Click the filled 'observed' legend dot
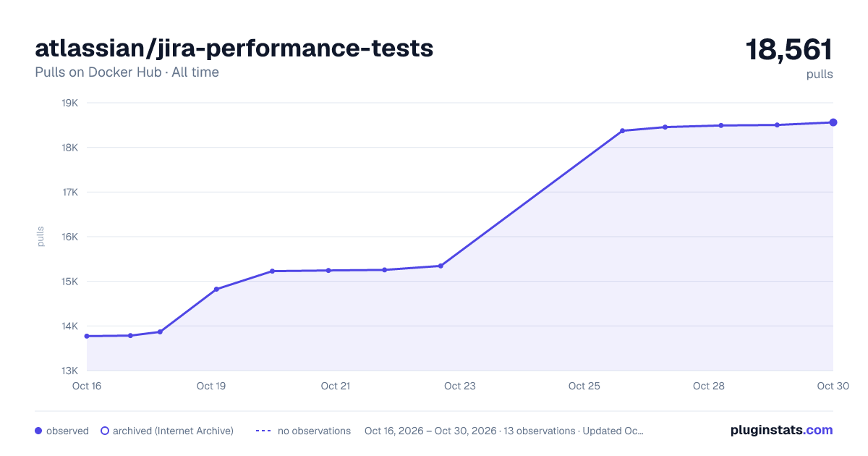Screen dimensions: 868x456 [38, 431]
